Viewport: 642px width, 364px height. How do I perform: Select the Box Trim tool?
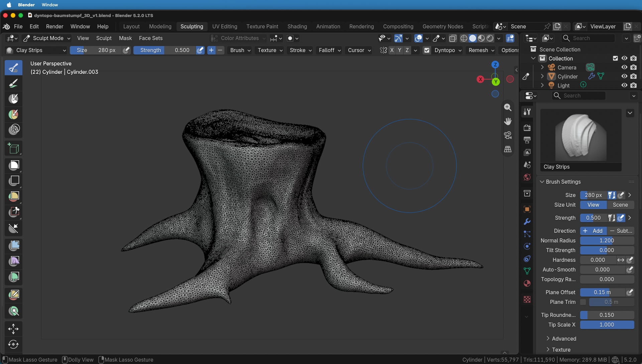click(x=13, y=212)
